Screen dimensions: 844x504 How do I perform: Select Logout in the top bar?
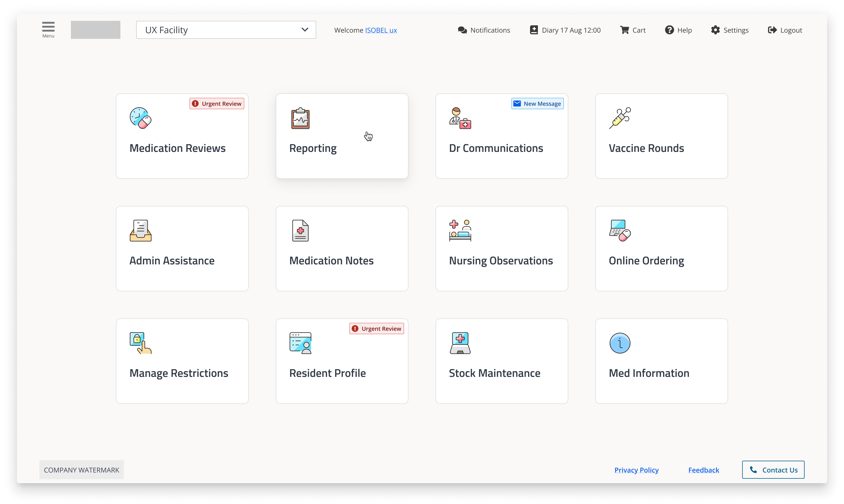tap(785, 30)
